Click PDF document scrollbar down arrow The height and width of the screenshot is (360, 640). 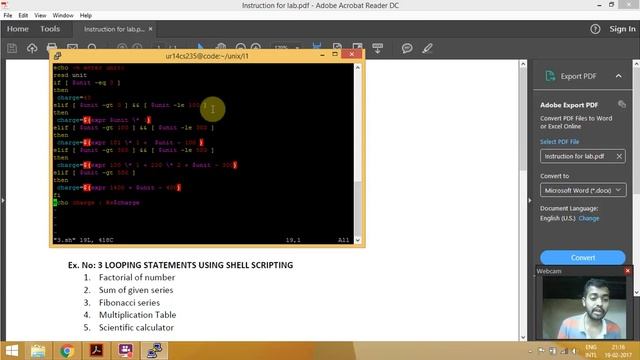pyautogui.click(x=523, y=337)
